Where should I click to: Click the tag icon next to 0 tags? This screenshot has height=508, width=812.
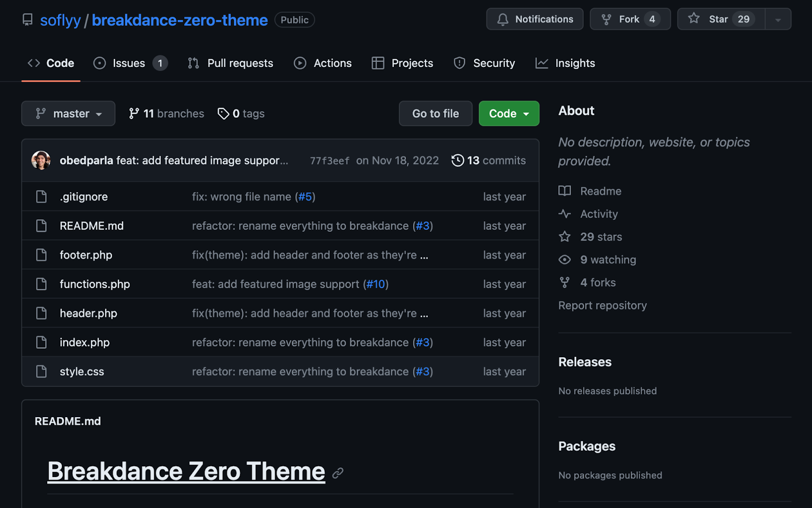(223, 114)
